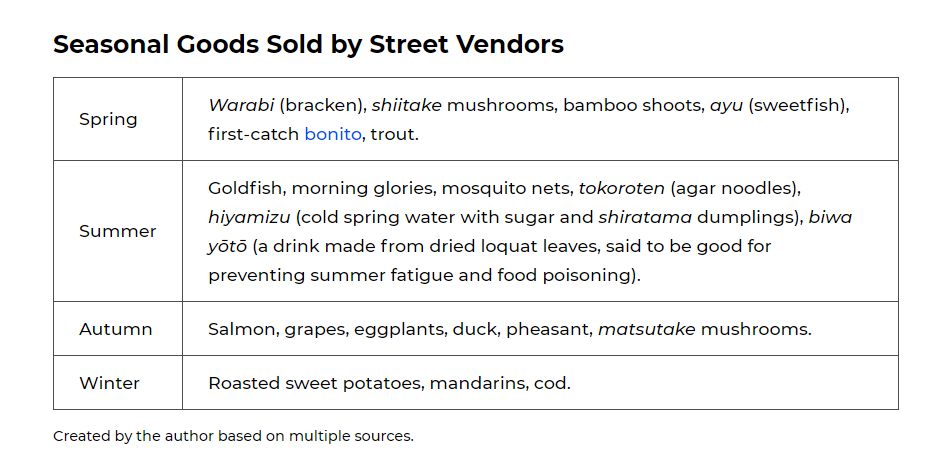
Task: Click the italic word ayu
Action: [x=726, y=106]
